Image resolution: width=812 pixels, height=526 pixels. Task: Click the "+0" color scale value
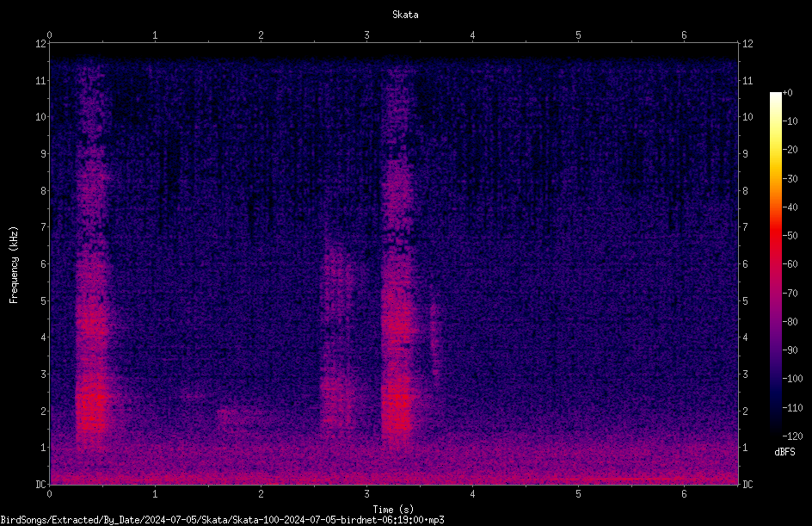(788, 93)
